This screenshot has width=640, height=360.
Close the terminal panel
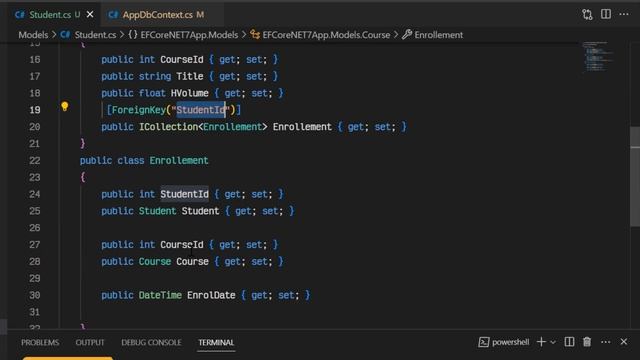click(x=624, y=342)
